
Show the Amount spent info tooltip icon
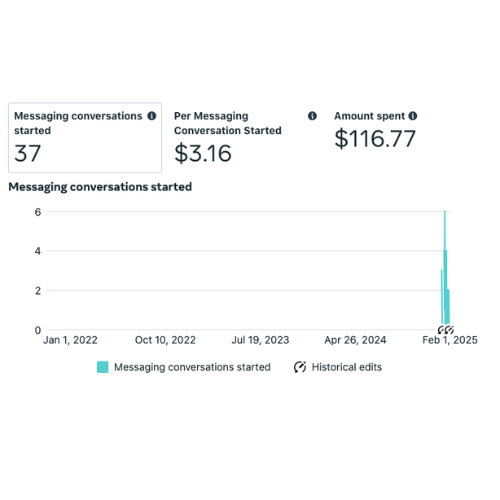[413, 116]
